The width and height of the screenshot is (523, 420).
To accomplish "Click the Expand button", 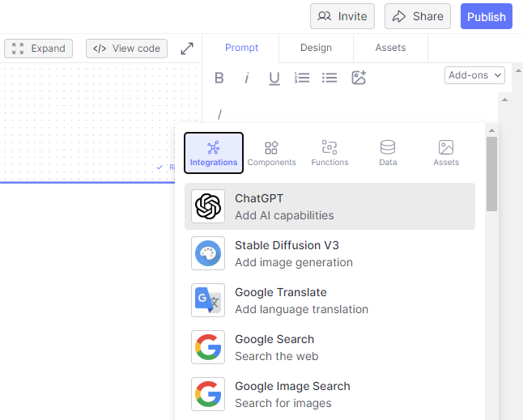I will [x=38, y=49].
